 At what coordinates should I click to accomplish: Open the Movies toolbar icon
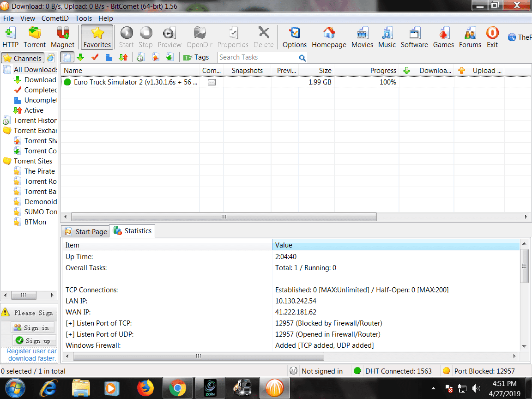click(x=362, y=37)
